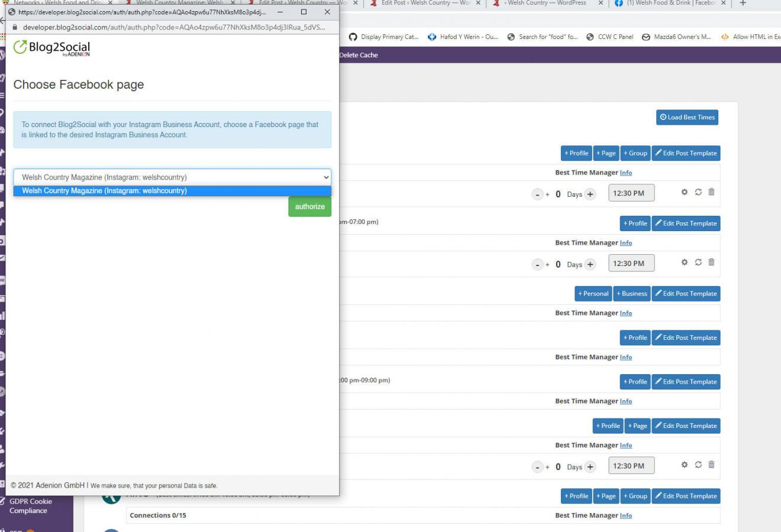The image size is (781, 532).
Task: Decrease days with minus in top-most Days row
Action: pyautogui.click(x=537, y=194)
